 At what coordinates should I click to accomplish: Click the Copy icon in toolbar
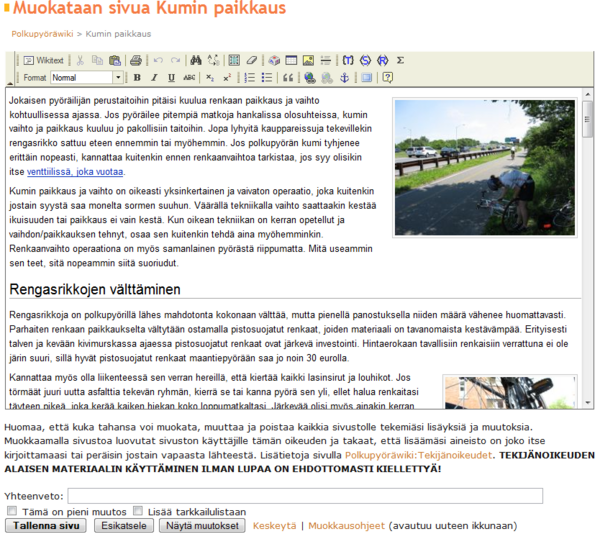coord(97,60)
